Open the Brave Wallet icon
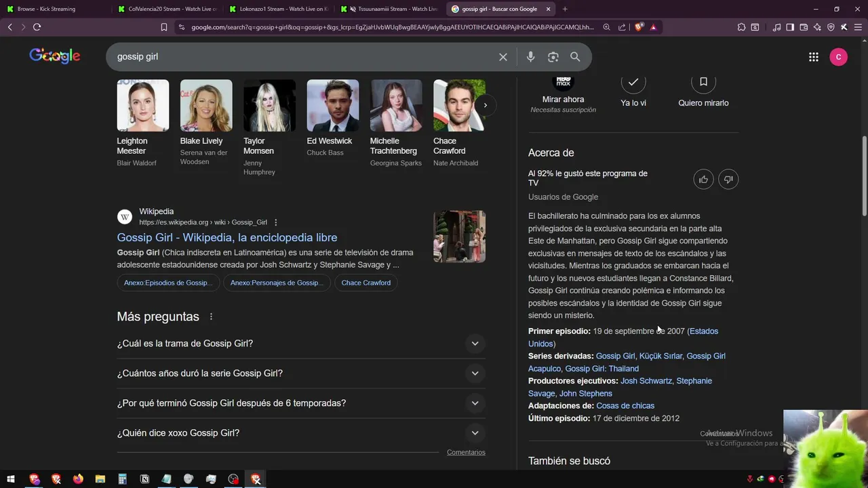 [x=804, y=27]
